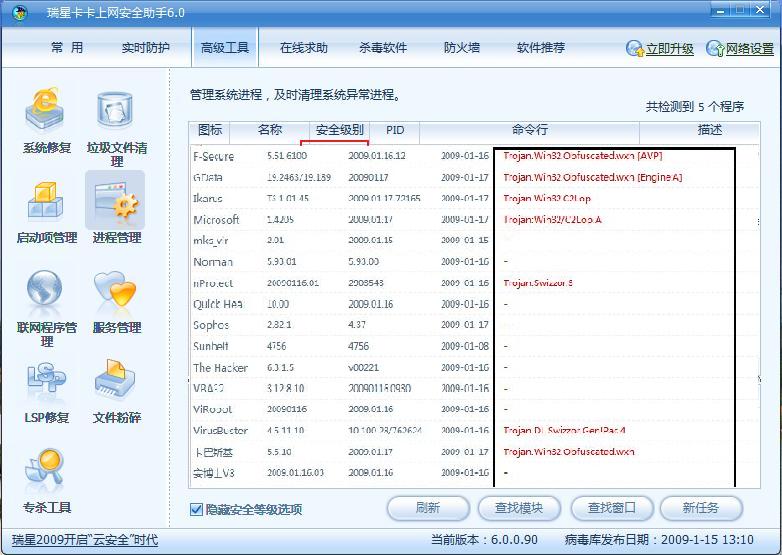Open 瑞星2009开启"云安全"时代 link
This screenshot has height=555, width=782.
point(85,540)
